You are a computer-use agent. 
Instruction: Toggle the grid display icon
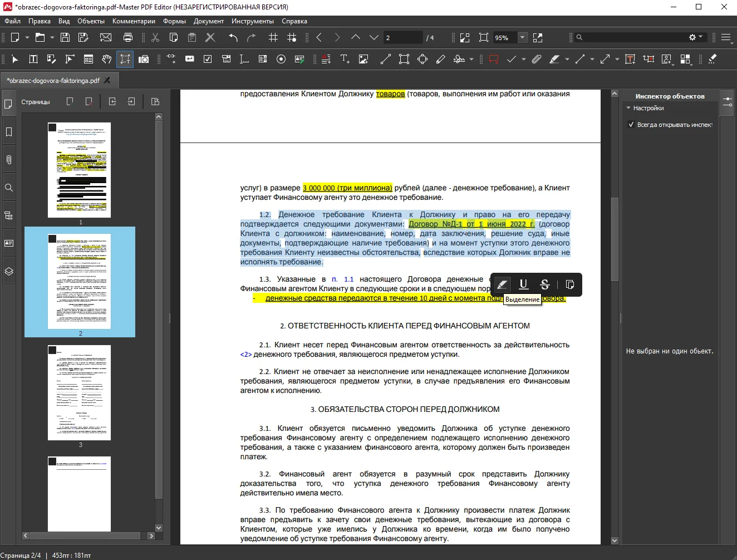[273, 37]
